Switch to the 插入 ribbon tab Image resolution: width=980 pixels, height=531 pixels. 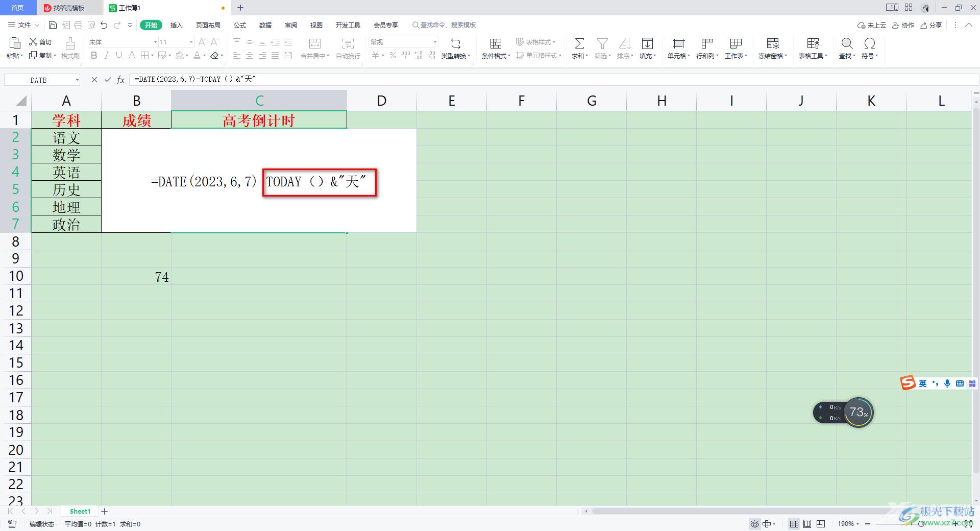(x=176, y=25)
